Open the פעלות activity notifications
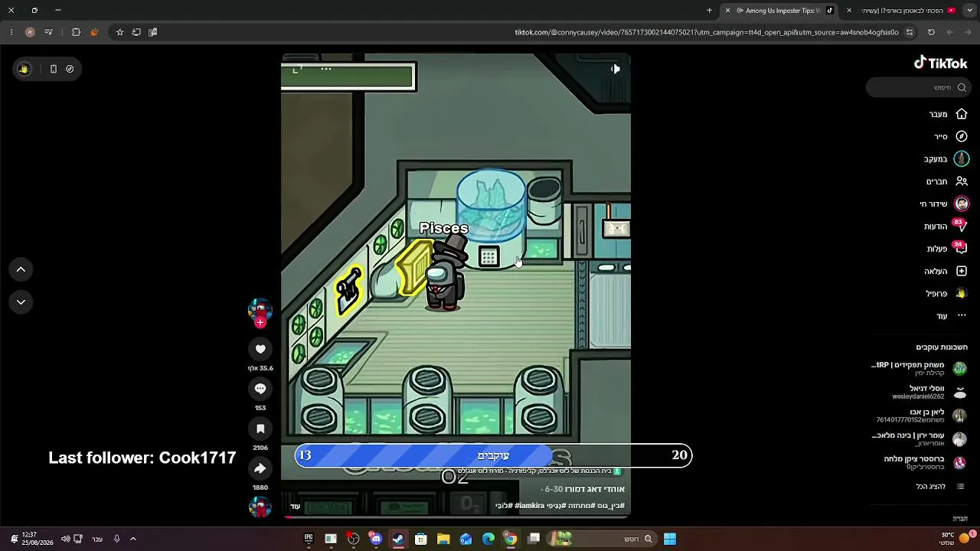This screenshot has height=551, width=980. (x=947, y=249)
